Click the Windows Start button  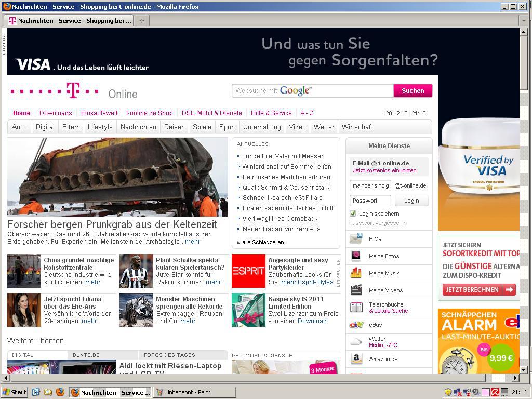tap(14, 392)
